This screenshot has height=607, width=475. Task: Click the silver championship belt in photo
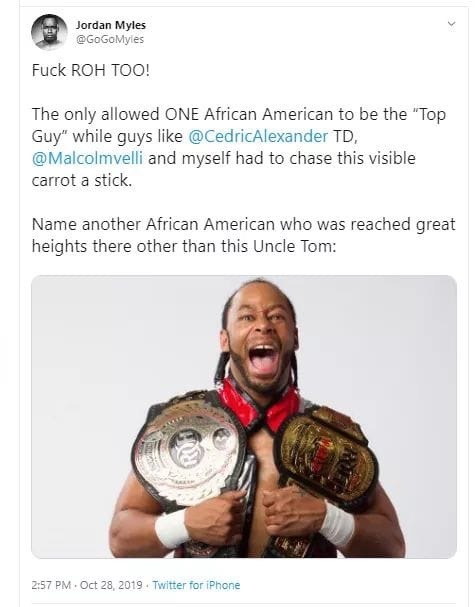point(188,451)
